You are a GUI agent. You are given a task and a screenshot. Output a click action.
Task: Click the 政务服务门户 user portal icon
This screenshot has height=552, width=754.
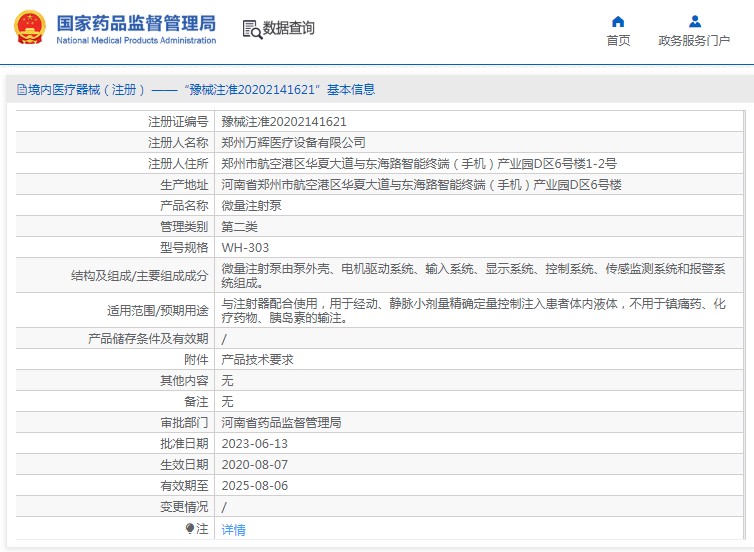point(695,22)
